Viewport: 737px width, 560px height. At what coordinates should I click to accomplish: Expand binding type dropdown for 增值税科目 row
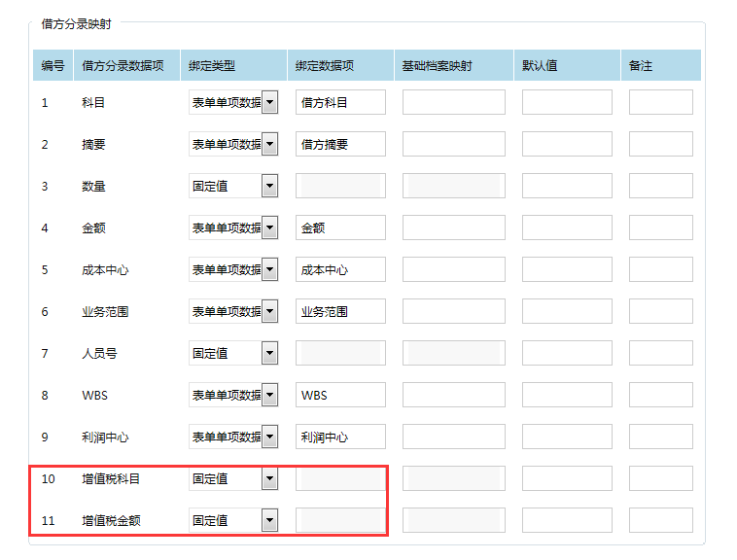point(269,478)
